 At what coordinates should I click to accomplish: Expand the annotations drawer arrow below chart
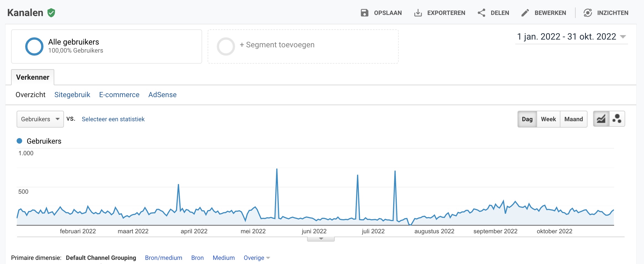coord(321,239)
